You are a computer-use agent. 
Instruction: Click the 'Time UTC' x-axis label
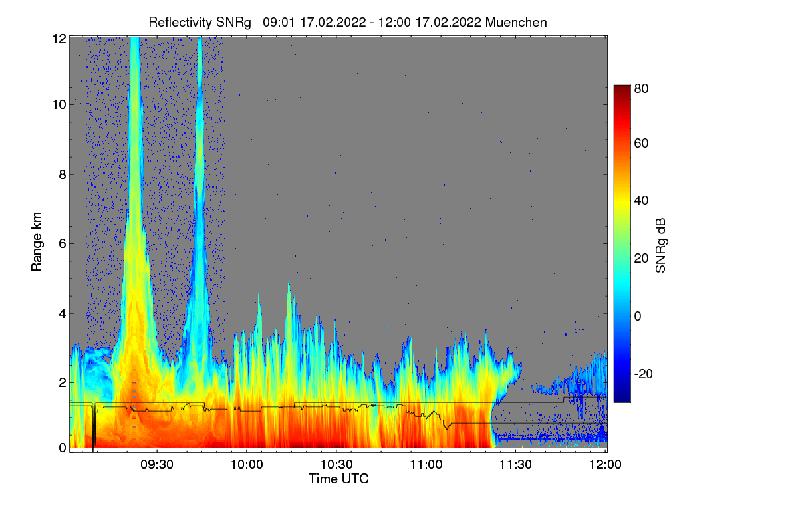pos(338,479)
